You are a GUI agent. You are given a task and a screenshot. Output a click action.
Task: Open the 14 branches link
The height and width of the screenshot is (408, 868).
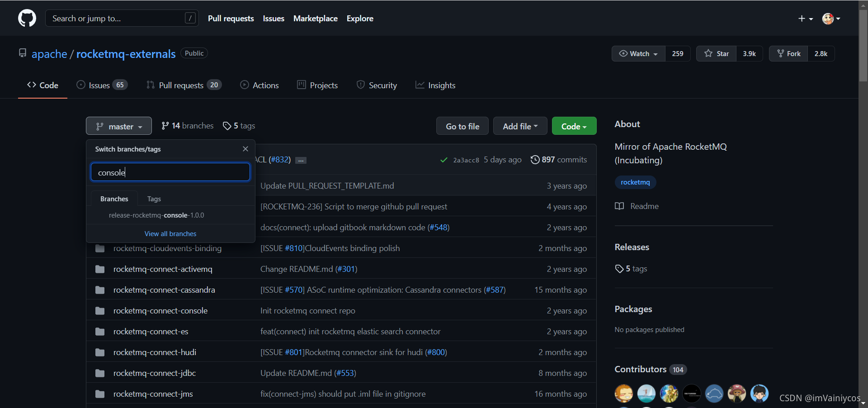[x=187, y=126]
